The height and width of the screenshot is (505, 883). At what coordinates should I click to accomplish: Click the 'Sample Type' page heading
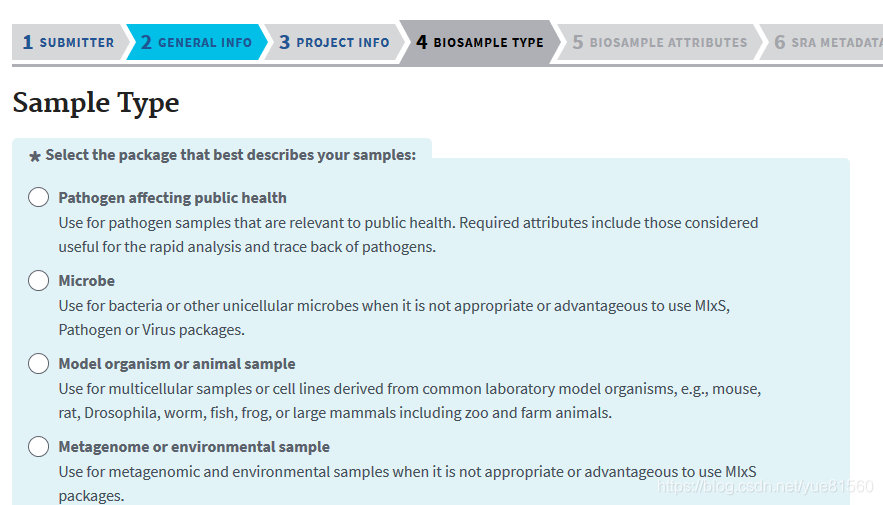tap(96, 103)
